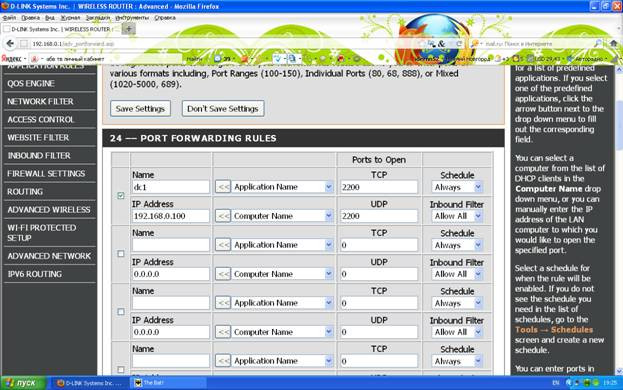This screenshot has width=623, height=390.
Task: Expand the Application Name dropdown in dc1 row
Action: pyautogui.click(x=283, y=187)
